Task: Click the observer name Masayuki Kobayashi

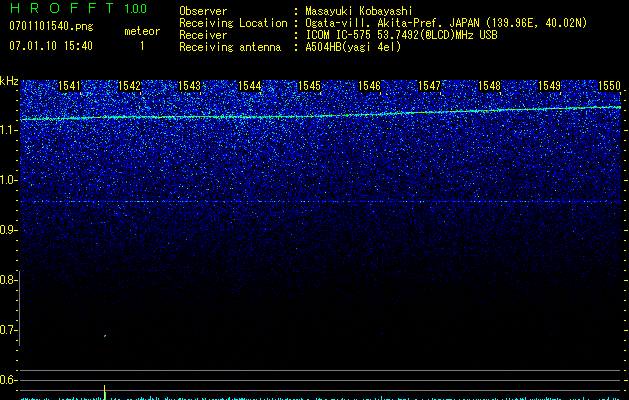Action: tap(359, 11)
